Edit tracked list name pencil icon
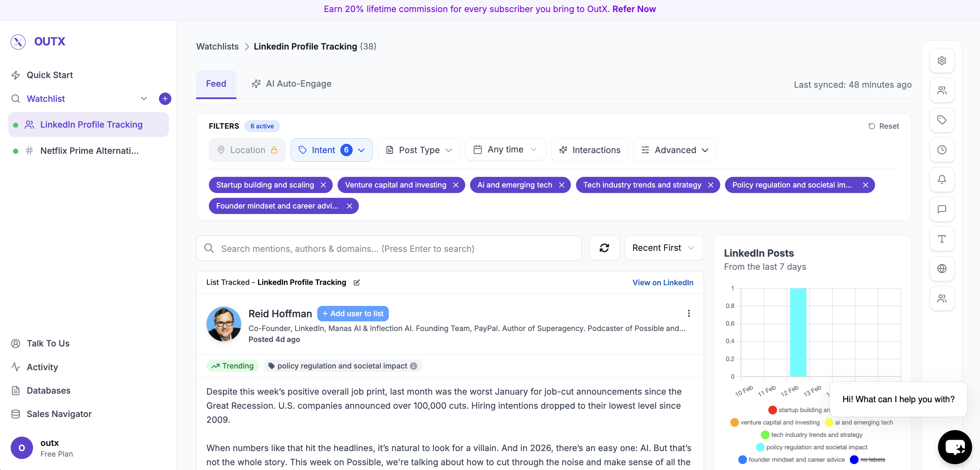Screen dimensions: 980x470 tap(356, 282)
